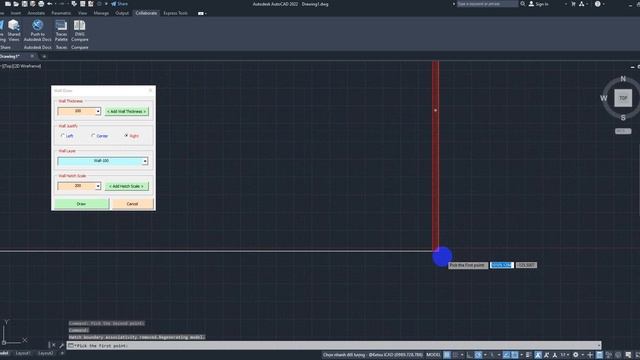Viewport: 640px width, 360px height.
Task: Switch to the Output ribbon tab
Action: click(122, 13)
